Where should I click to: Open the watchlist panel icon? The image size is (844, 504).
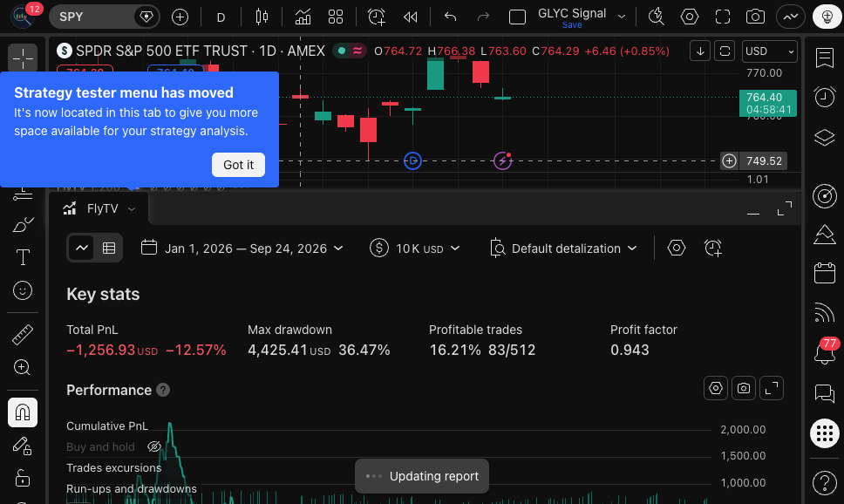click(x=825, y=58)
